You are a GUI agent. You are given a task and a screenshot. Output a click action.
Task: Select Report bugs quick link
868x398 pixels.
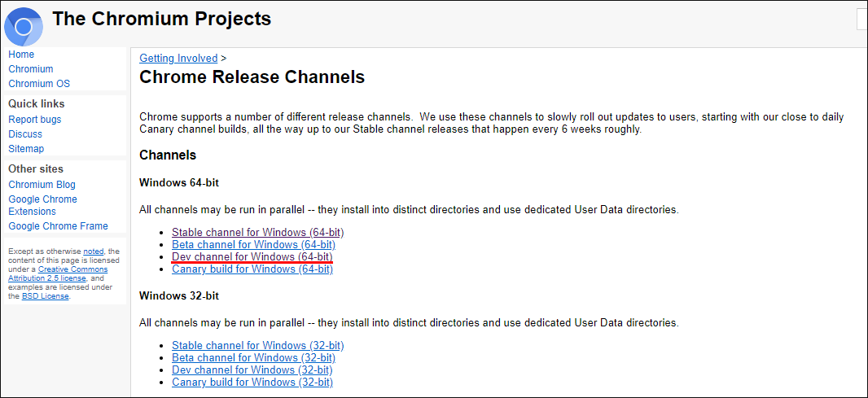pyautogui.click(x=35, y=120)
